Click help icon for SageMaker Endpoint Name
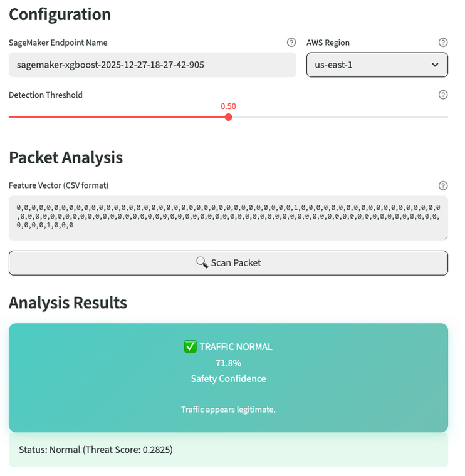Viewport: 465px width, 476px height. click(x=291, y=43)
